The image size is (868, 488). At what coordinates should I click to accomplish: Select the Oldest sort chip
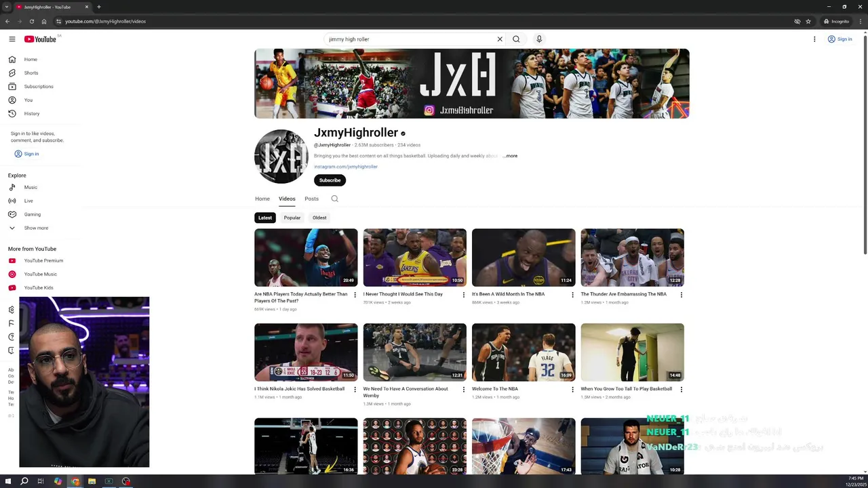tap(319, 218)
